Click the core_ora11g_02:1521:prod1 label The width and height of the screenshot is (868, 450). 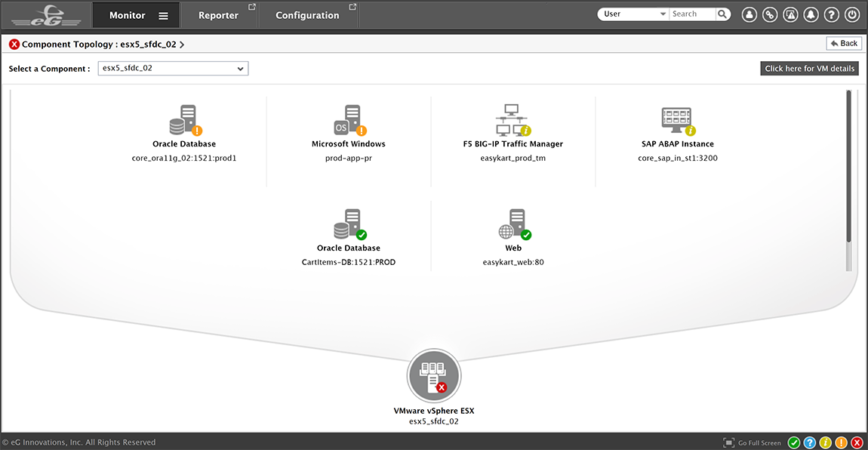(x=184, y=159)
